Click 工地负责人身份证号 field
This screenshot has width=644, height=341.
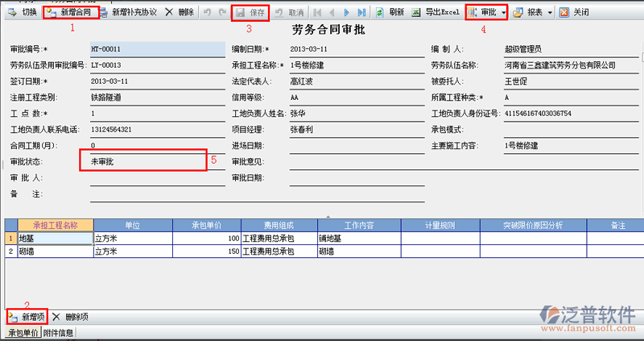(x=572, y=114)
